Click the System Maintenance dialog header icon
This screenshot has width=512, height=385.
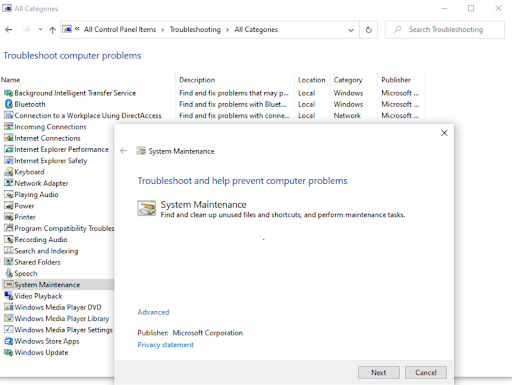141,151
